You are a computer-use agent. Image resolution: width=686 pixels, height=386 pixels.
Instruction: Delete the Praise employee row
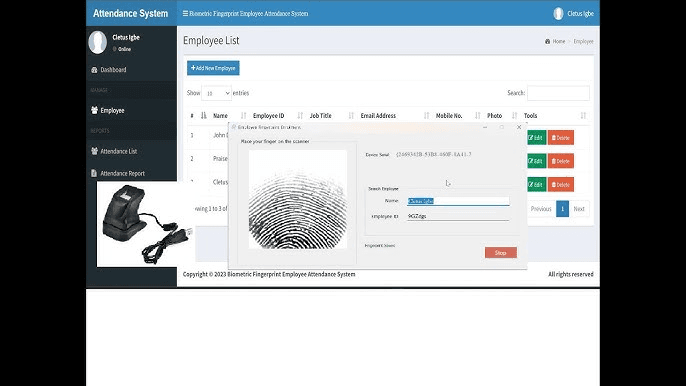[560, 161]
